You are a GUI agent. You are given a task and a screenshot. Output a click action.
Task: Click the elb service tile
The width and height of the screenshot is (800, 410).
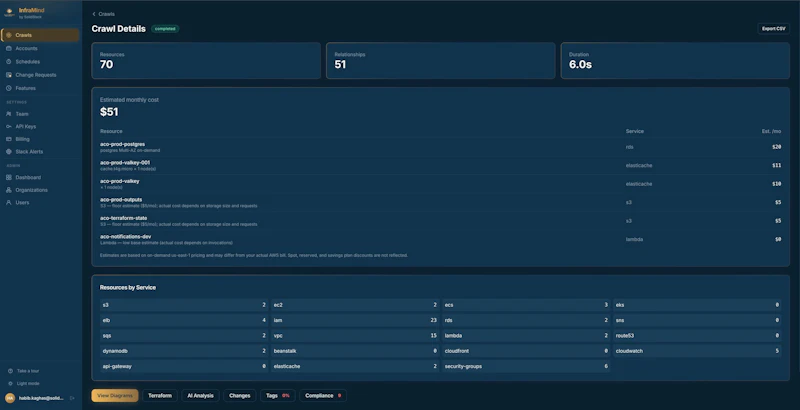(184, 320)
